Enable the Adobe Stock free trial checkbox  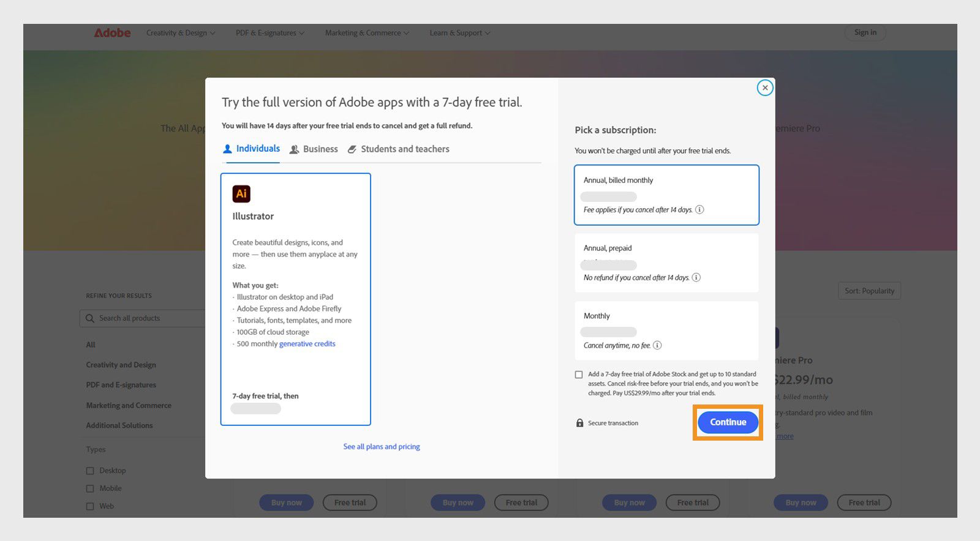point(579,375)
